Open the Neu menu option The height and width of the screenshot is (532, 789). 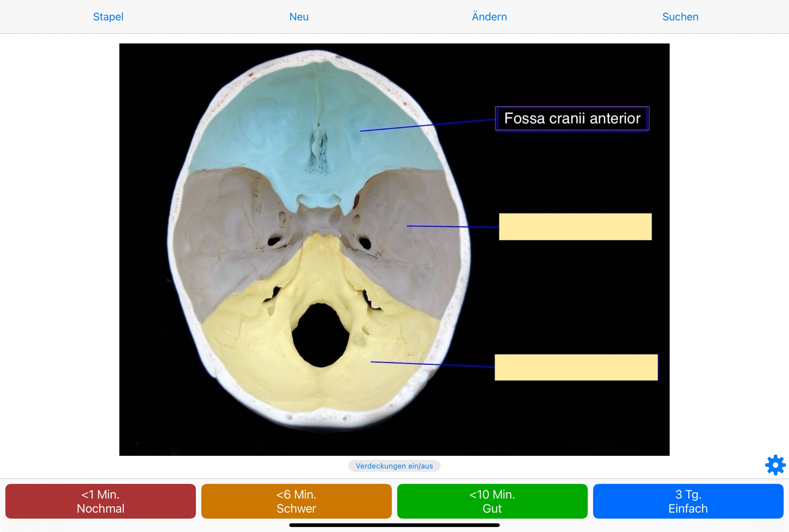(298, 16)
